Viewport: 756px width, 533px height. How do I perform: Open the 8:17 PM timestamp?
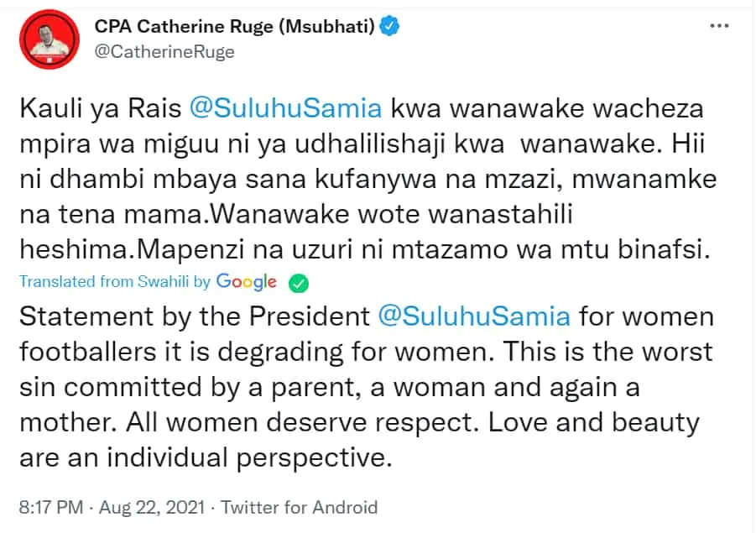(51, 508)
